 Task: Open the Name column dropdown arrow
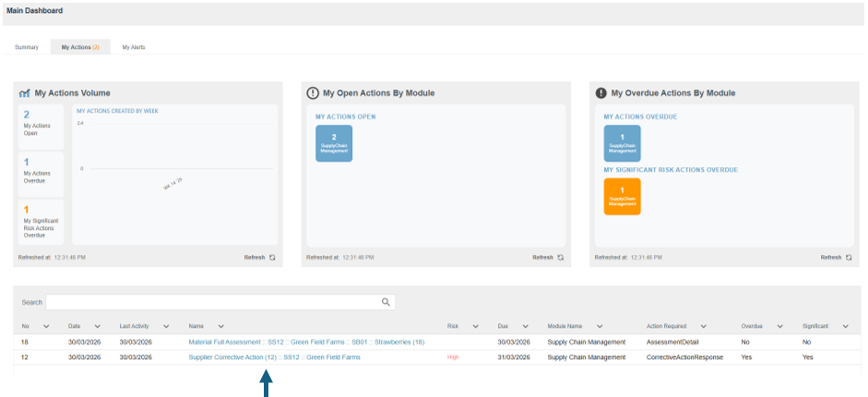coord(220,327)
